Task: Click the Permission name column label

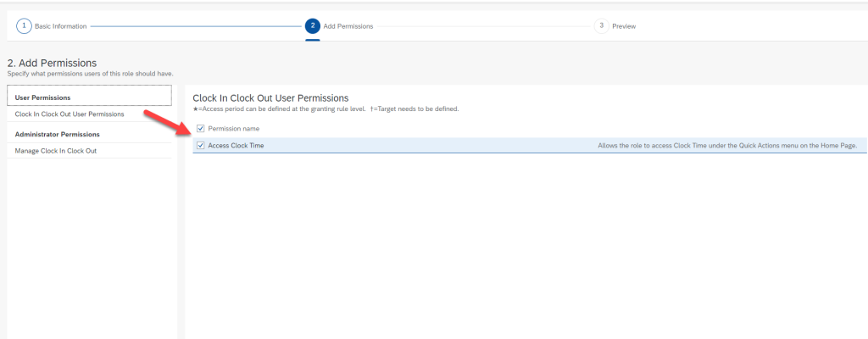Action: [234, 129]
